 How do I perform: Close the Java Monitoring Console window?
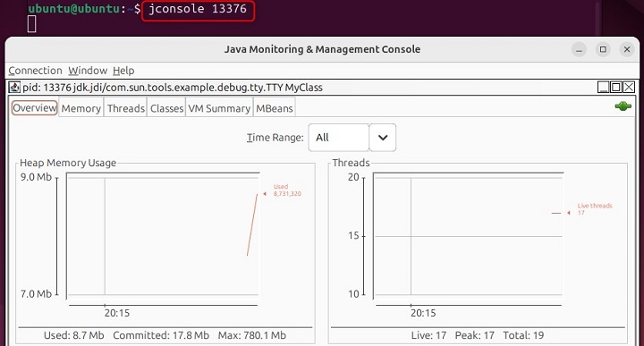coord(627,50)
